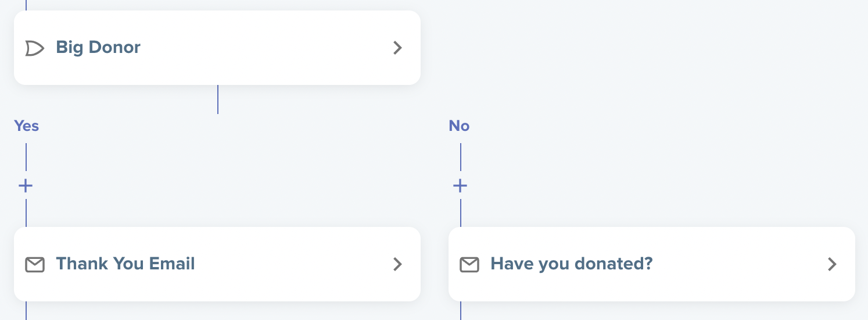Image resolution: width=868 pixels, height=320 pixels.
Task: Click connector line below Have you donated?
Action: 461,311
